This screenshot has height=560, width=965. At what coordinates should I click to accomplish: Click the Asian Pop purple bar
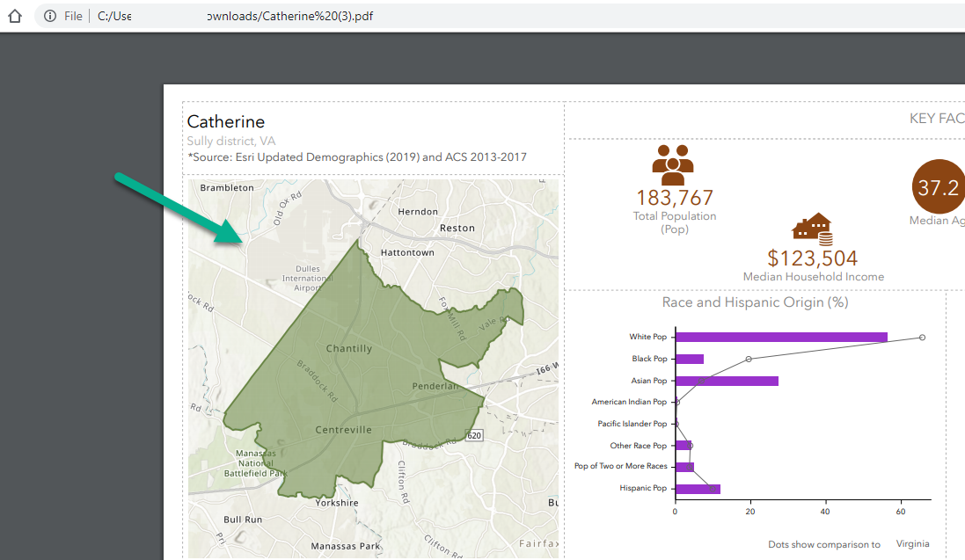727,381
